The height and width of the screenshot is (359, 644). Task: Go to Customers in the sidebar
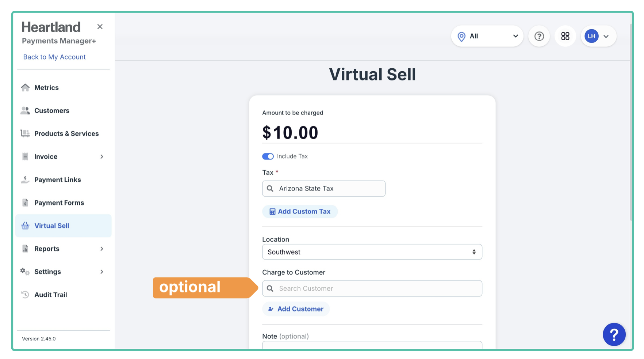click(51, 110)
